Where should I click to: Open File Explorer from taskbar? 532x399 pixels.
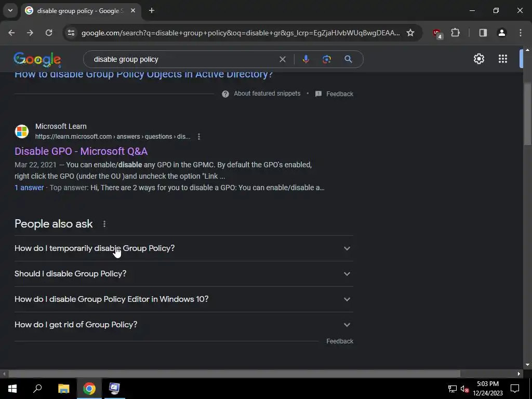[63, 388]
